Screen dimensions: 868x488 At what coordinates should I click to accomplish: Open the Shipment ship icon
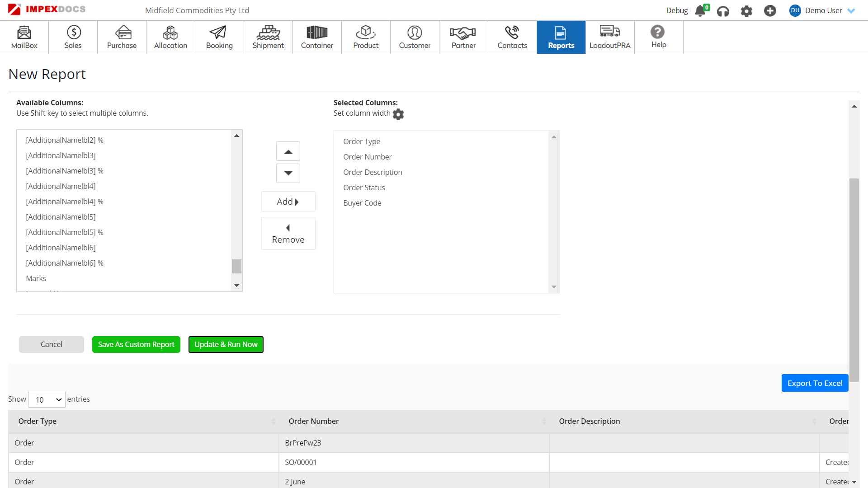(x=268, y=33)
